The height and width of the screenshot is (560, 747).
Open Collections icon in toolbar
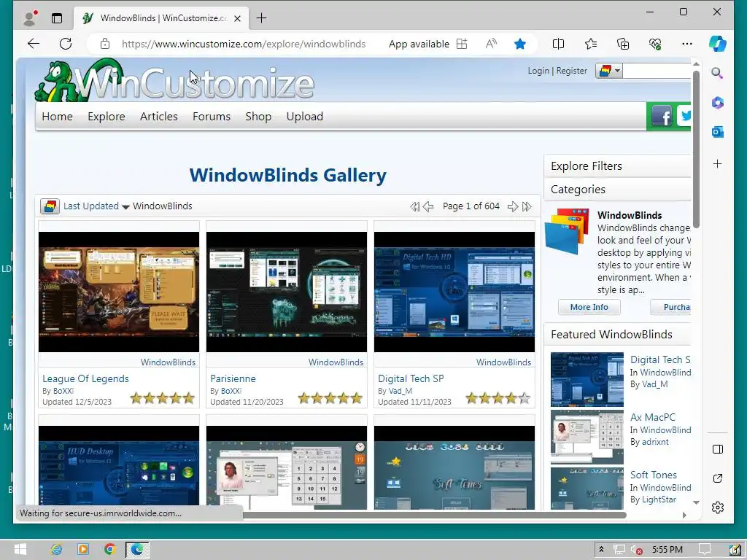pyautogui.click(x=623, y=44)
